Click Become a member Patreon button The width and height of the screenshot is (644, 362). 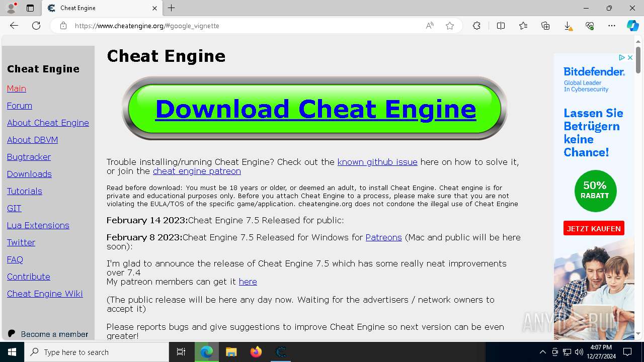[x=48, y=334]
